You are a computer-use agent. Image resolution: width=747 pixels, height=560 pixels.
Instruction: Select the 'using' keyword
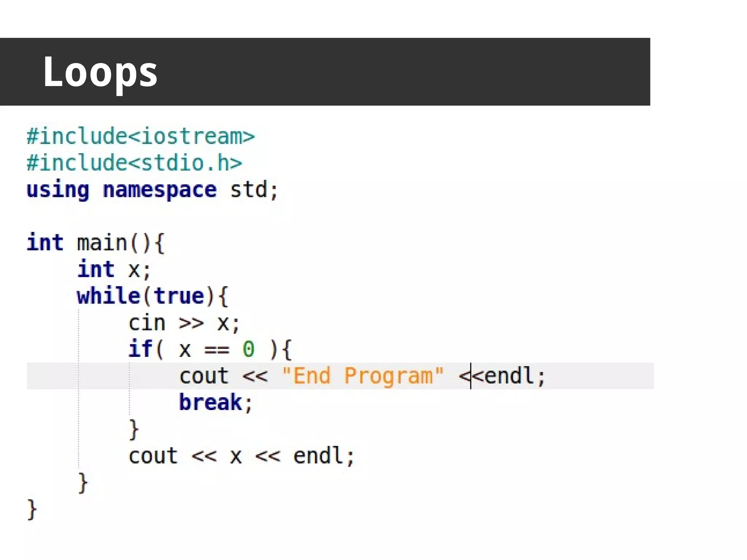(58, 190)
